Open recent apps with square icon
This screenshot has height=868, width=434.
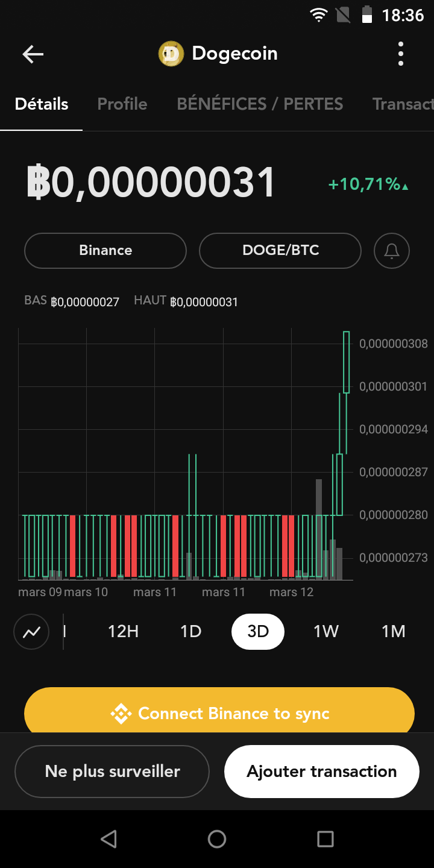coord(325,838)
